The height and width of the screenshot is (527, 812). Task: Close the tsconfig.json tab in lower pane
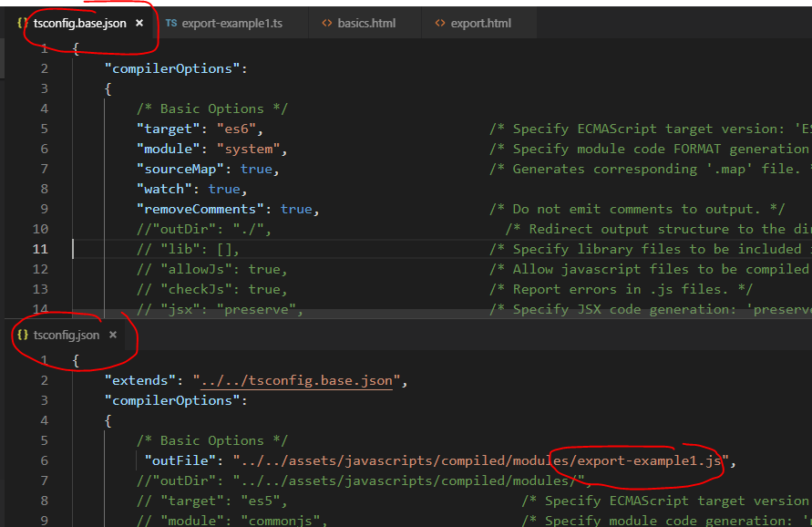coord(113,335)
